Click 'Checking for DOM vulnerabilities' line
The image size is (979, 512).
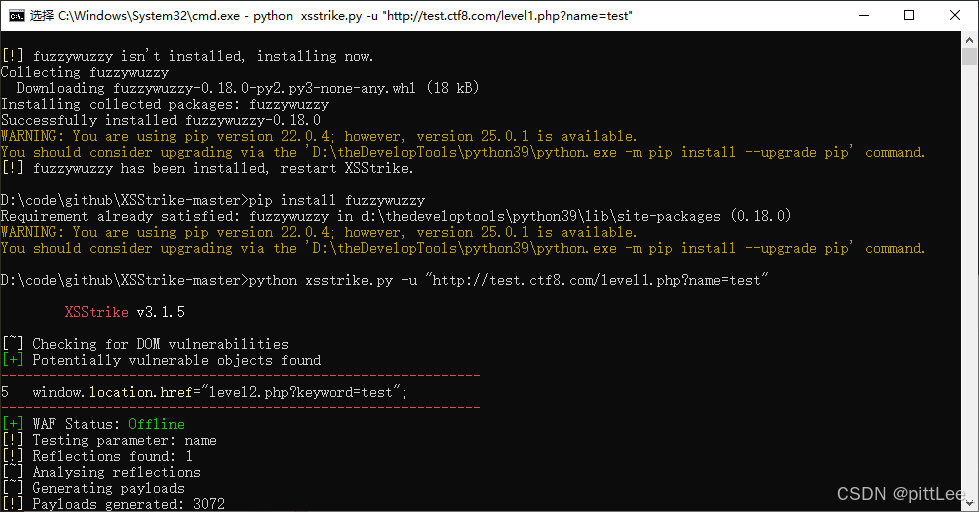[x=145, y=344]
